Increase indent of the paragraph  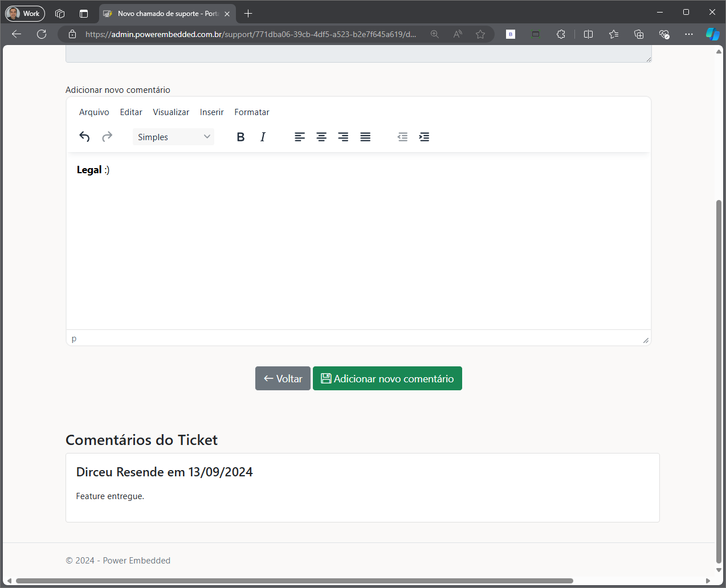click(x=424, y=137)
